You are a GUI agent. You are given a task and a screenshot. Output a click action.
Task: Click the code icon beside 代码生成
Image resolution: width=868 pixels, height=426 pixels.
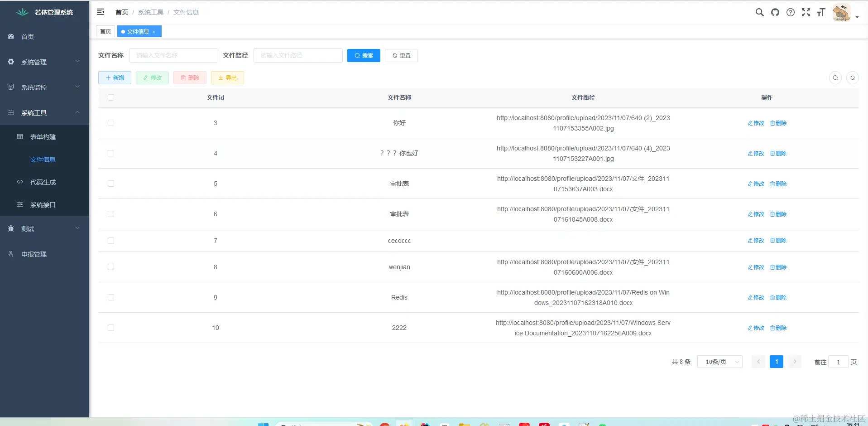(x=20, y=182)
